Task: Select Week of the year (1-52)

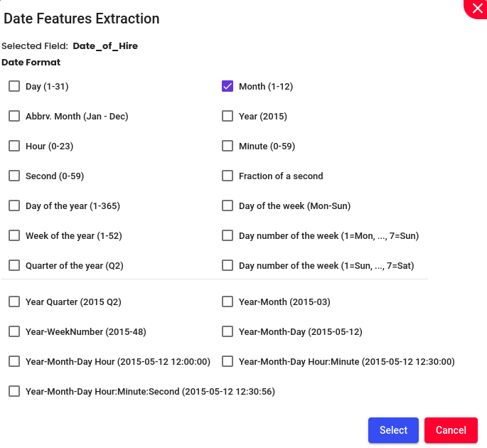Action: 14,235
